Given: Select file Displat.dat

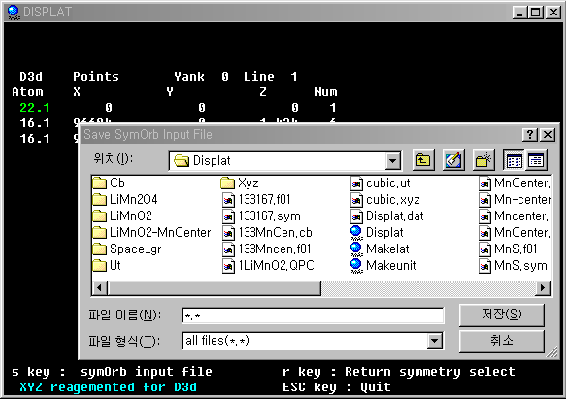Looking at the screenshot, I should point(387,216).
